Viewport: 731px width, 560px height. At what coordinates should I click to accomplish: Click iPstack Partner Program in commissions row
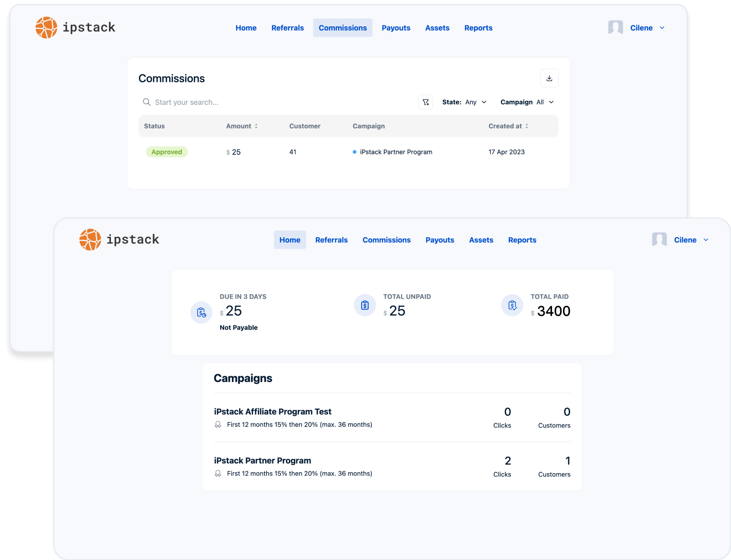click(x=396, y=152)
